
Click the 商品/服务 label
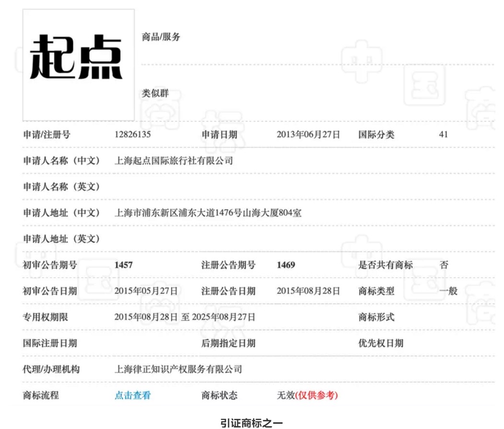click(161, 37)
